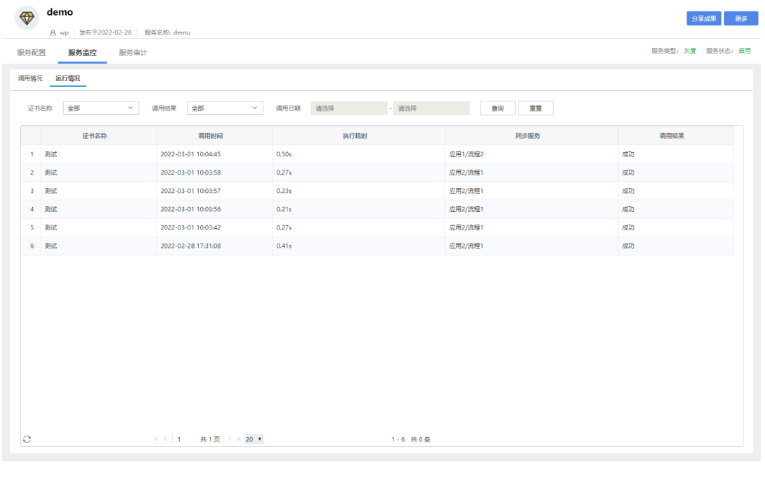
Task: Click the 更多 button at top right
Action: [741, 18]
